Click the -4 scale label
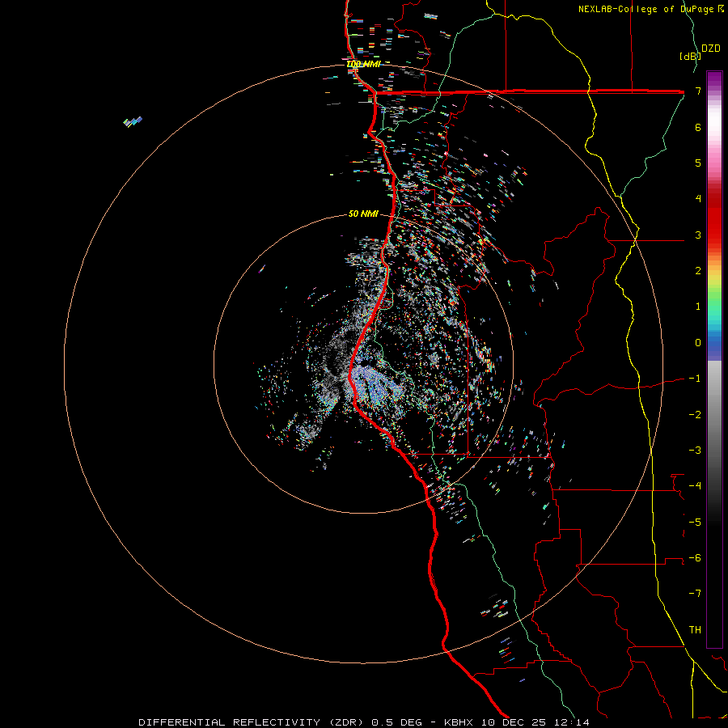Screen dimensions: 728x728 click(695, 486)
